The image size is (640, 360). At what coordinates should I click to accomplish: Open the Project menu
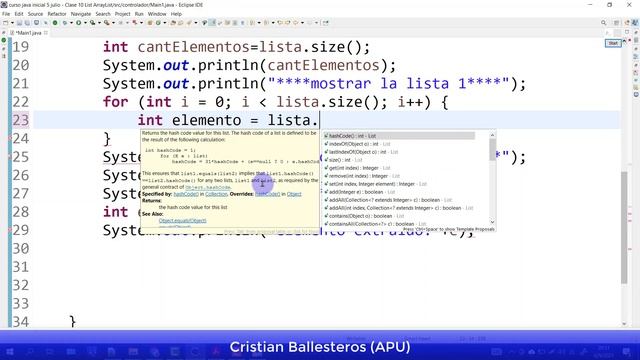click(x=122, y=14)
